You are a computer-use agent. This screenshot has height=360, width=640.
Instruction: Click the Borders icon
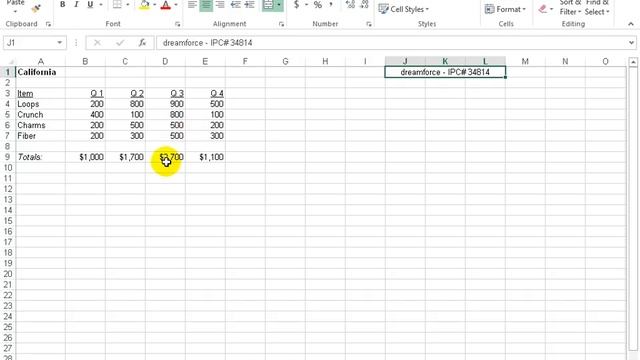[x=117, y=4]
